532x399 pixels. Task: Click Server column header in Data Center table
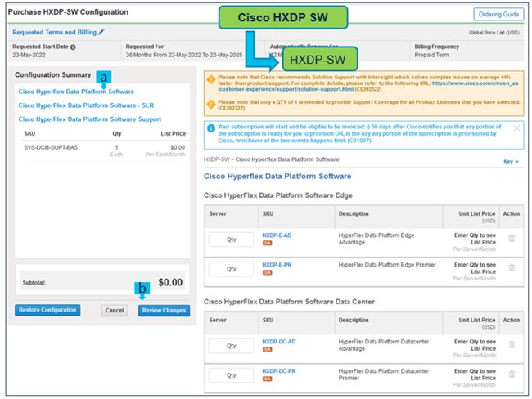(218, 320)
